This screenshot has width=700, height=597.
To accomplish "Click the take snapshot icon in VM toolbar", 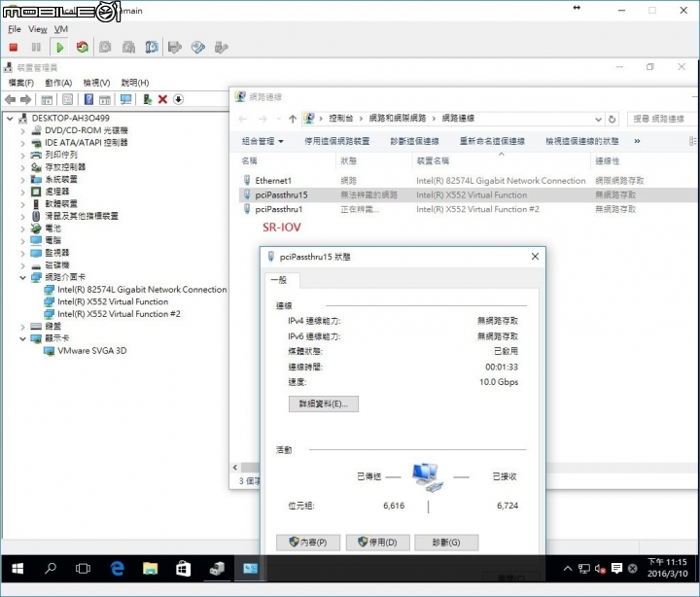I will click(105, 47).
